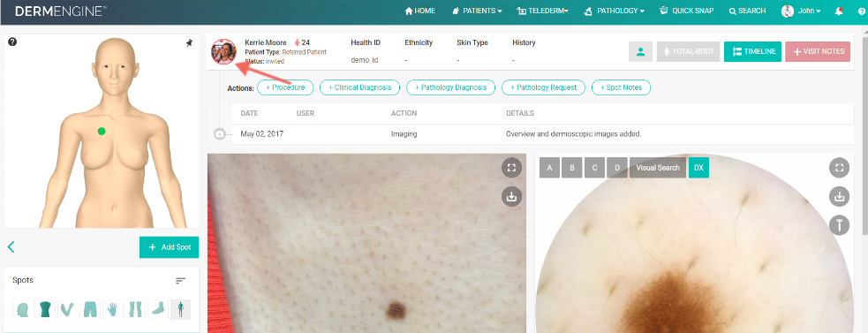The width and height of the screenshot is (868, 333).
Task: Click the overview skin photo
Action: [x=367, y=243]
